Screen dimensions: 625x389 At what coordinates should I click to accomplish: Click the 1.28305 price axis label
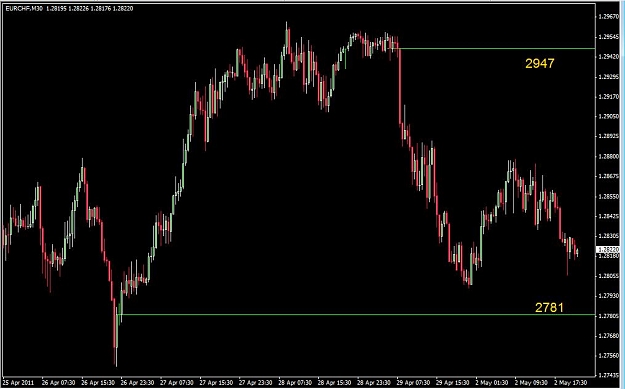click(x=609, y=236)
